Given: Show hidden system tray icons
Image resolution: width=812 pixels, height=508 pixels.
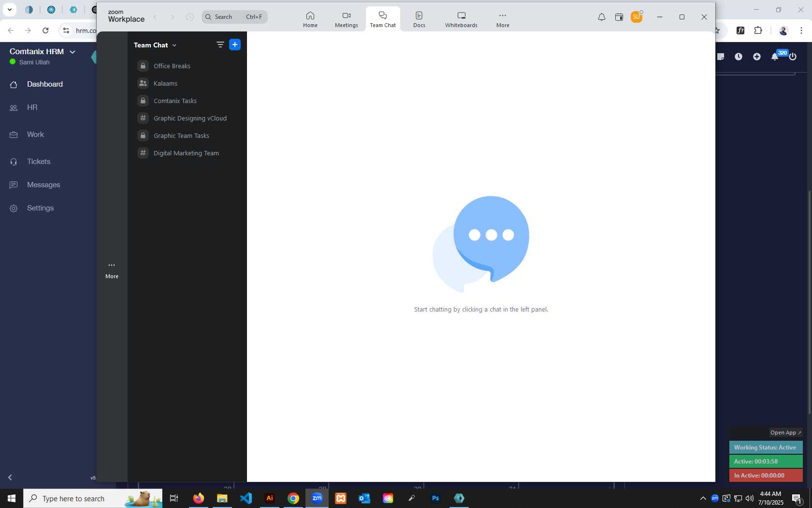Looking at the screenshot, I should pyautogui.click(x=703, y=498).
